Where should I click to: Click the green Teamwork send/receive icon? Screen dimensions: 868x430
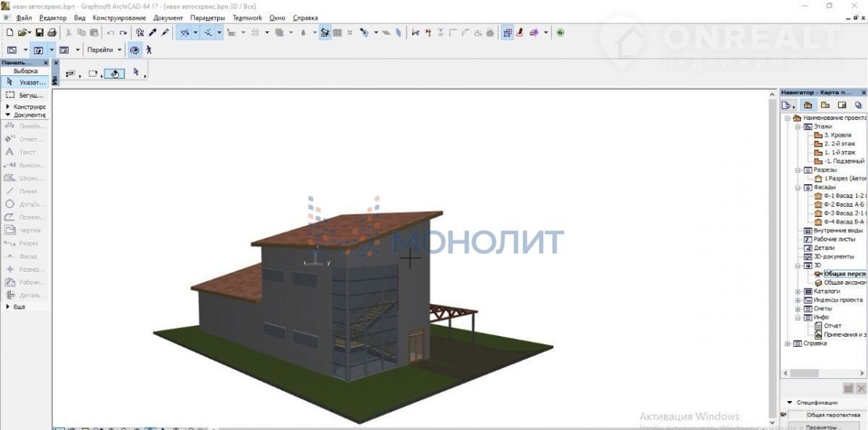560,33
